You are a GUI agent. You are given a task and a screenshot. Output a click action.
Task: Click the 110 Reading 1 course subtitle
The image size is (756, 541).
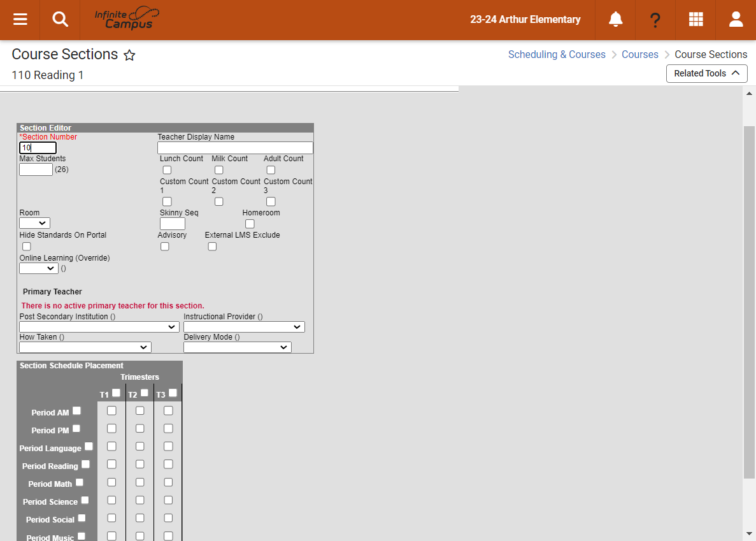coord(48,75)
